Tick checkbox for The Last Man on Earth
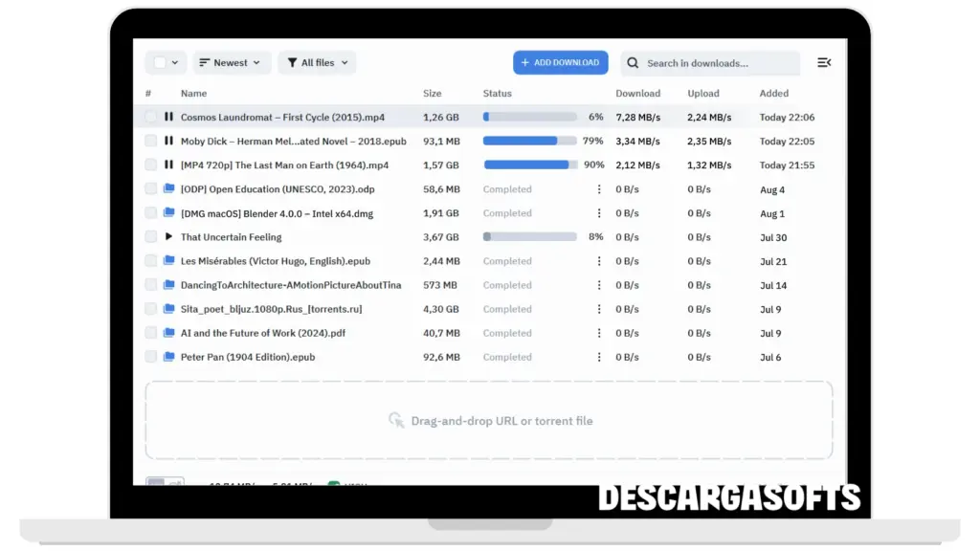Screen dimensions: 980x551 pyautogui.click(x=151, y=165)
